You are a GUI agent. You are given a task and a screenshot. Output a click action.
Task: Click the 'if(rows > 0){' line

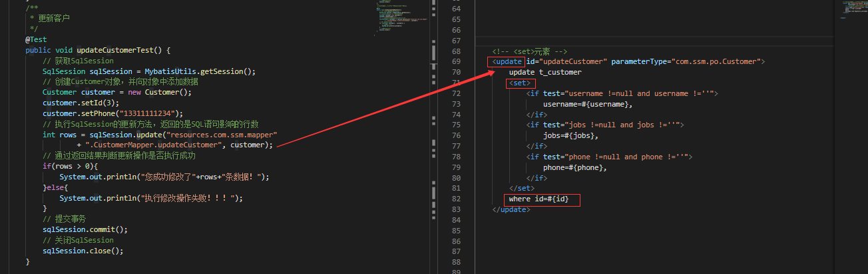[x=70, y=166]
